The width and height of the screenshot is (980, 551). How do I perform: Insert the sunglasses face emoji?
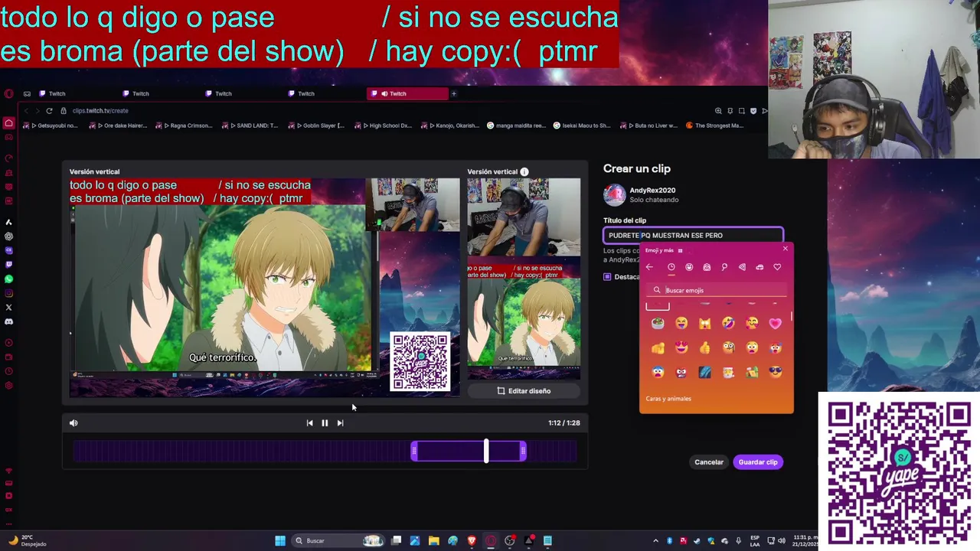point(776,372)
